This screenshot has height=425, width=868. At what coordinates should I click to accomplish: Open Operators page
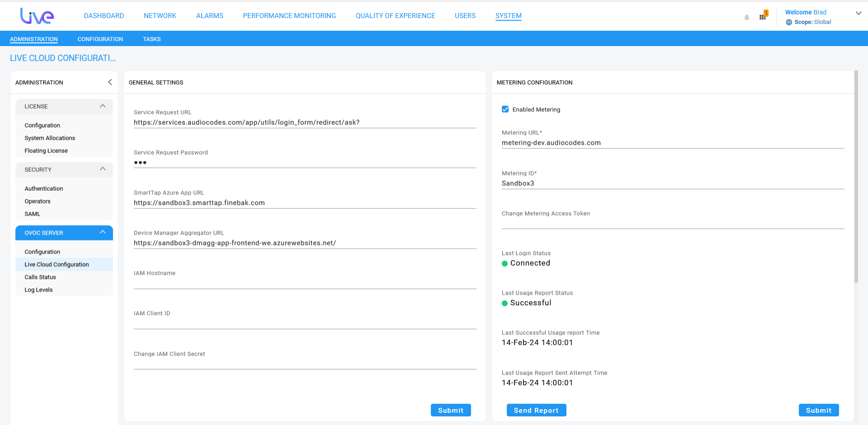(38, 201)
